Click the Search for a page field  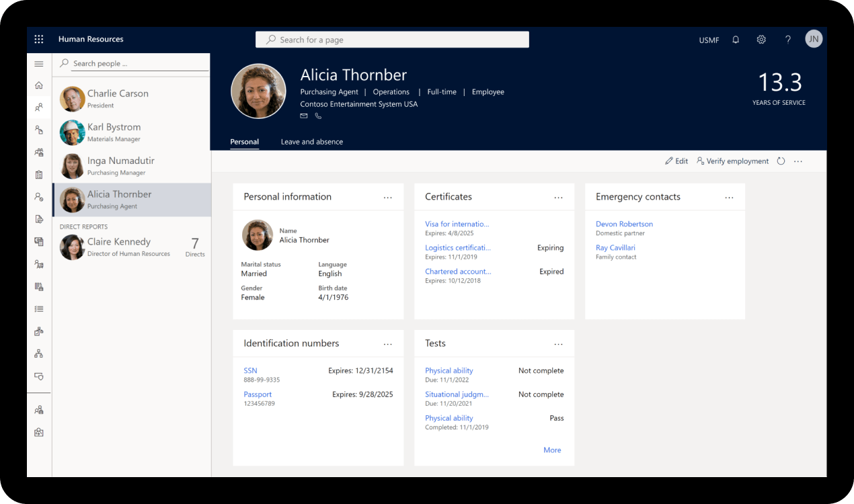coord(392,40)
